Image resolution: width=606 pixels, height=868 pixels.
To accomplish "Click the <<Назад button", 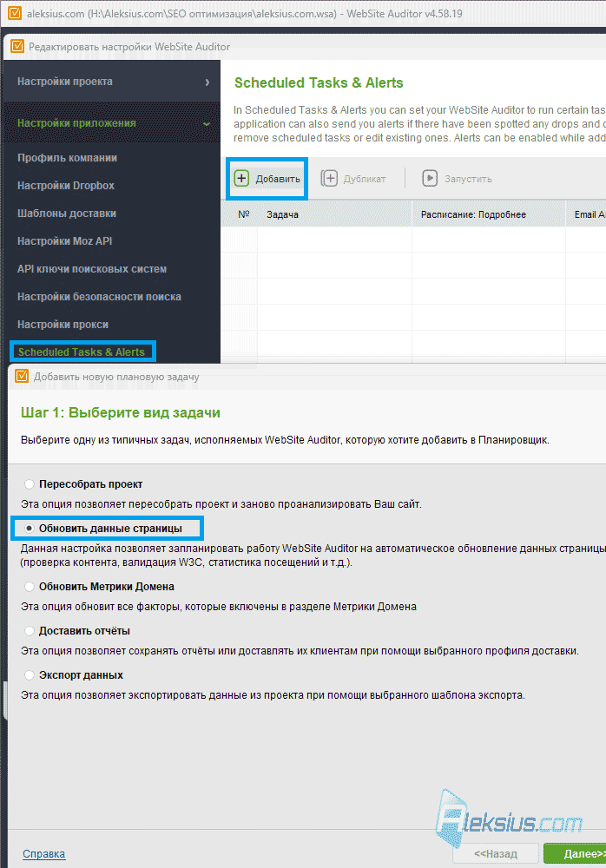I will pos(496,853).
